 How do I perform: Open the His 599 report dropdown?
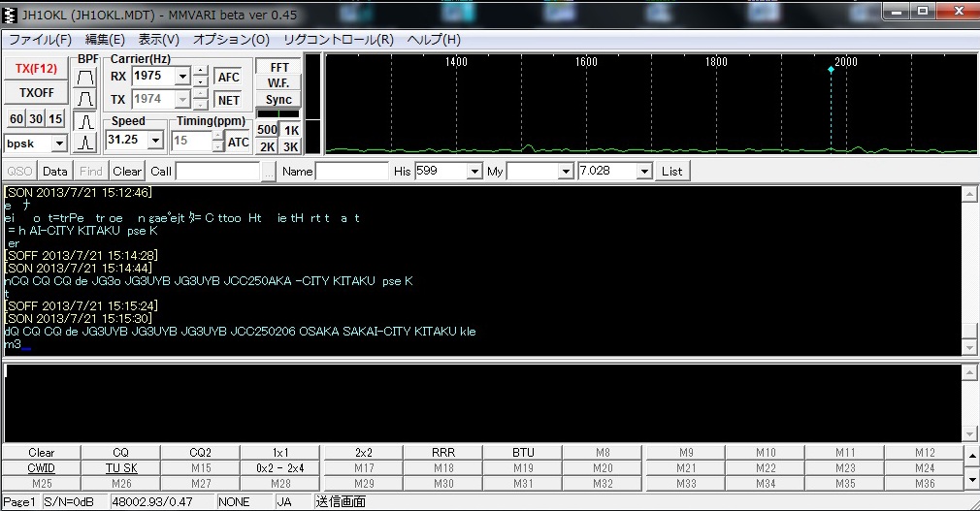(x=474, y=171)
